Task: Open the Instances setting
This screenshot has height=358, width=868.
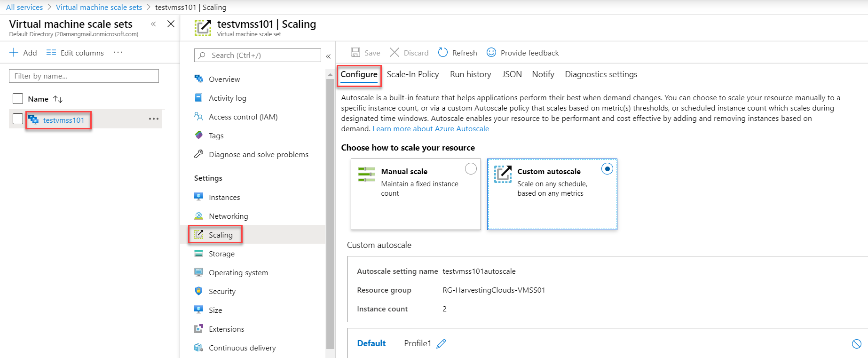Action: pyautogui.click(x=224, y=197)
